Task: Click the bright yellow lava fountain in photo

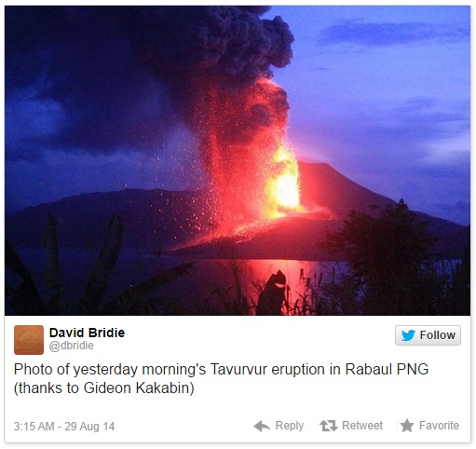Action: tap(284, 184)
